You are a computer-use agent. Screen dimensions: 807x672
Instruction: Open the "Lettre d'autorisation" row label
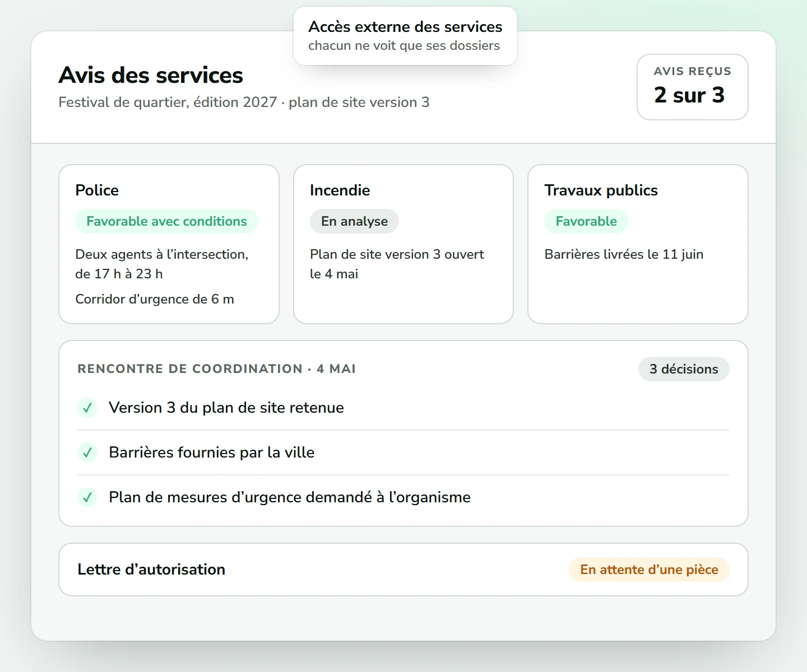click(151, 570)
